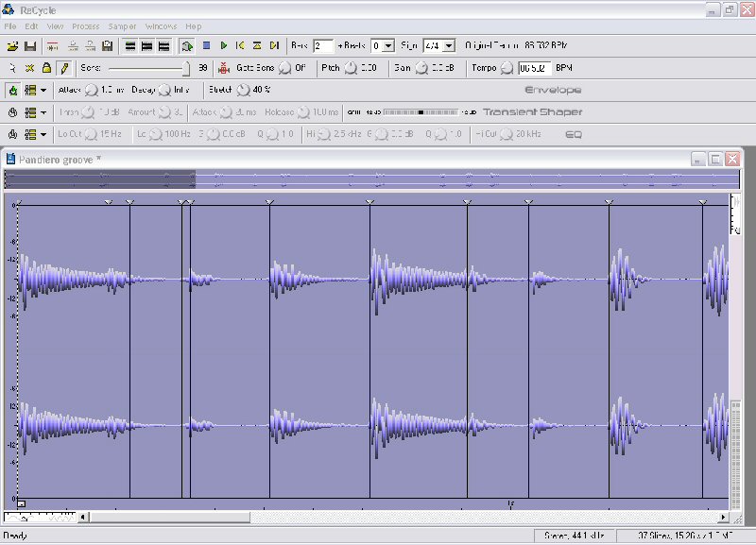Image resolution: width=756 pixels, height=545 pixels.
Task: Click the Sensitivity slider handle
Action: (x=186, y=68)
